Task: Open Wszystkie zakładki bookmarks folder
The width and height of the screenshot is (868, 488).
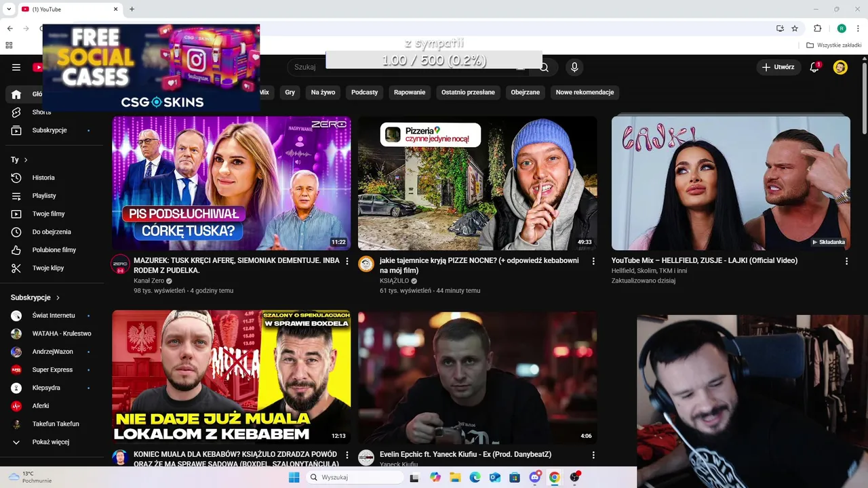Action: 834,45
